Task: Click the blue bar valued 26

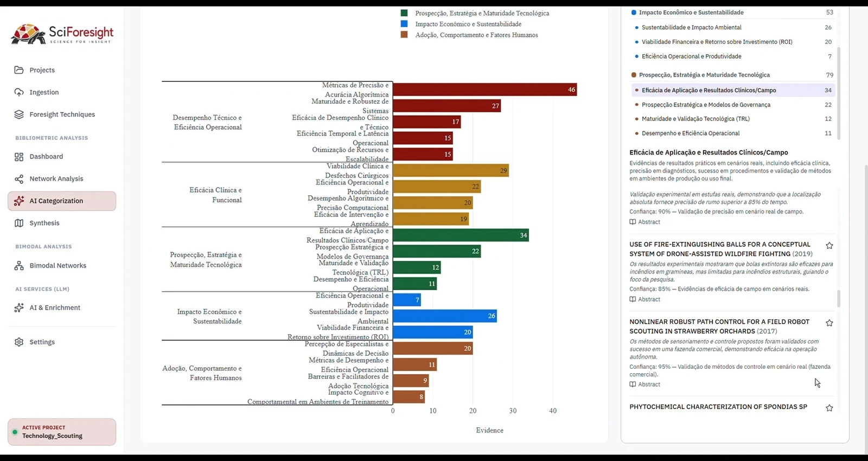Action: click(x=445, y=316)
